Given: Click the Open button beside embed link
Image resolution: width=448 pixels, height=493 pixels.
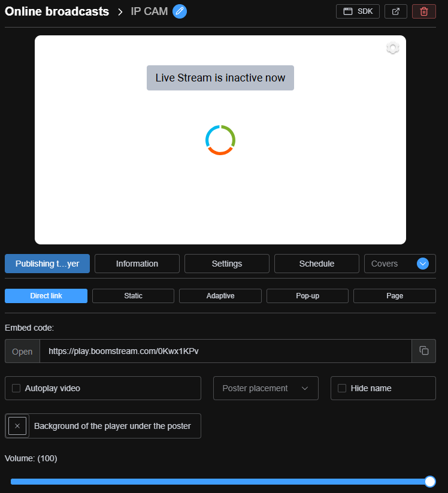Looking at the screenshot, I should pos(22,351).
